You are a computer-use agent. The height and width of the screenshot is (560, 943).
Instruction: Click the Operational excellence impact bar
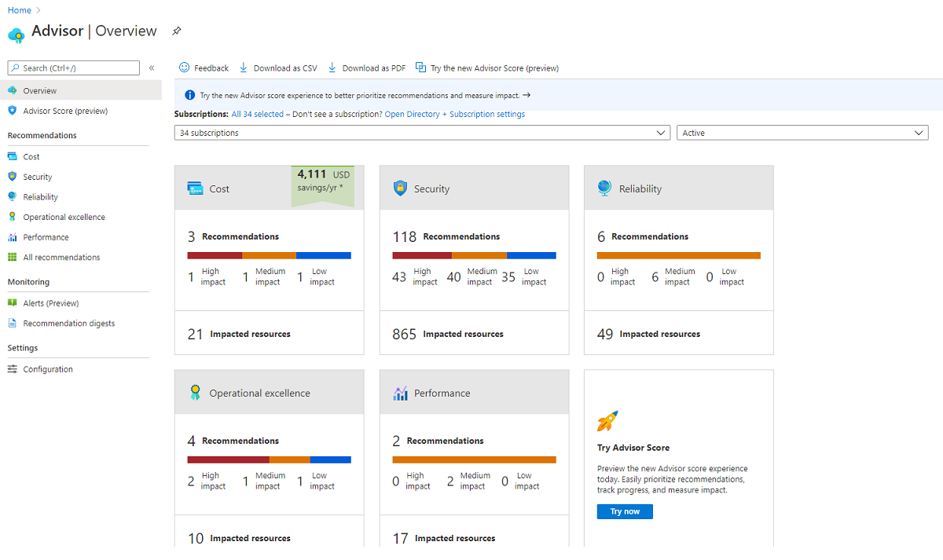[270, 459]
